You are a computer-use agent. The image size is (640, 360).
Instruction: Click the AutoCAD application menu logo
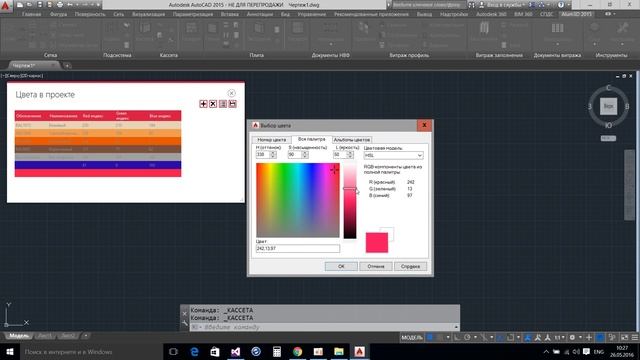pos(6,6)
